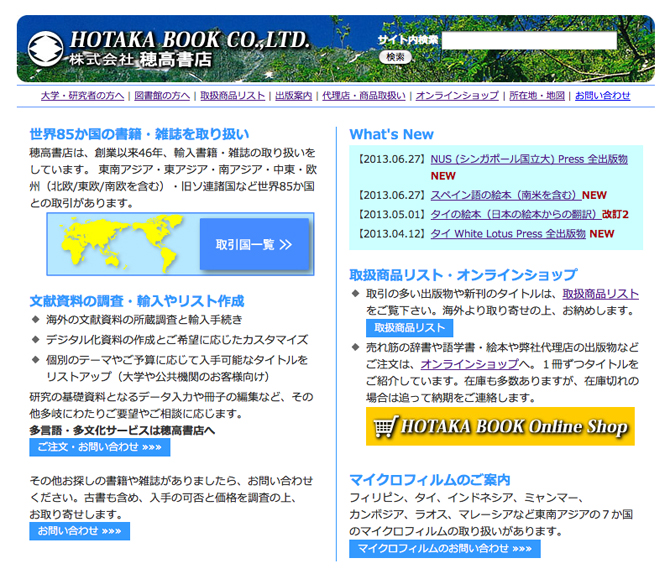670x574 pixels.
Task: Click the 【2013.04.12】 date text
Action: pos(391,234)
